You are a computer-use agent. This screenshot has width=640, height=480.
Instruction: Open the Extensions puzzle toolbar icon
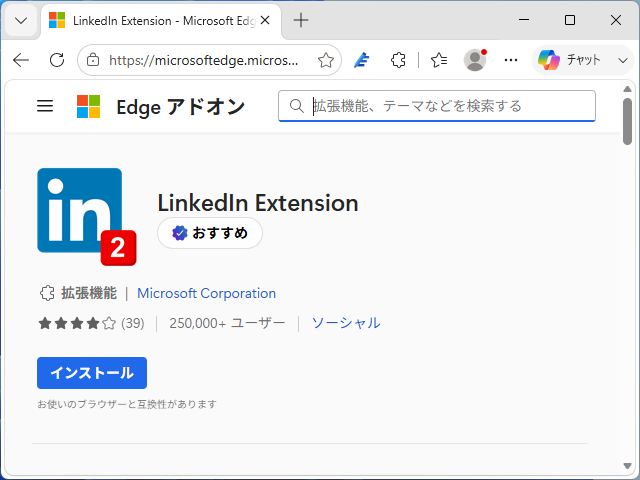tap(398, 60)
